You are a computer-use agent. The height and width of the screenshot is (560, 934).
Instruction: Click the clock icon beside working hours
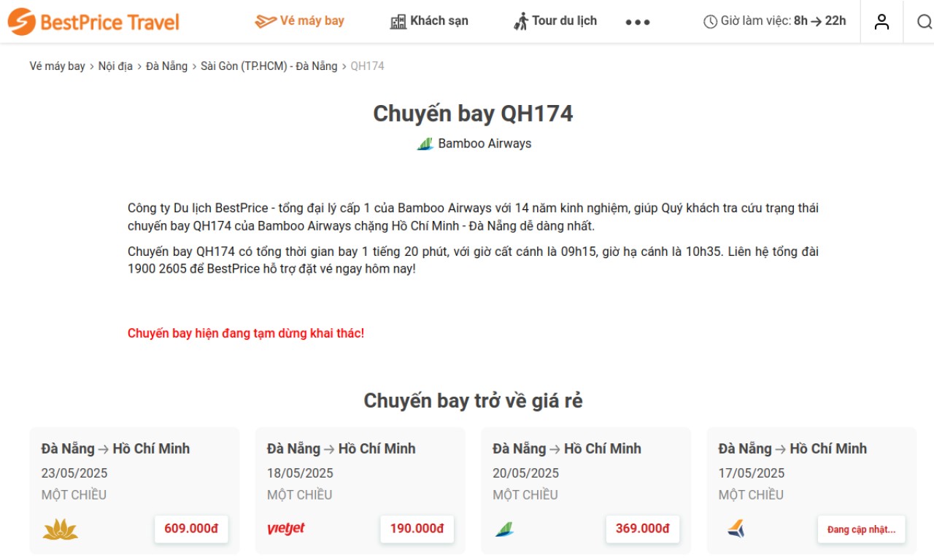710,21
